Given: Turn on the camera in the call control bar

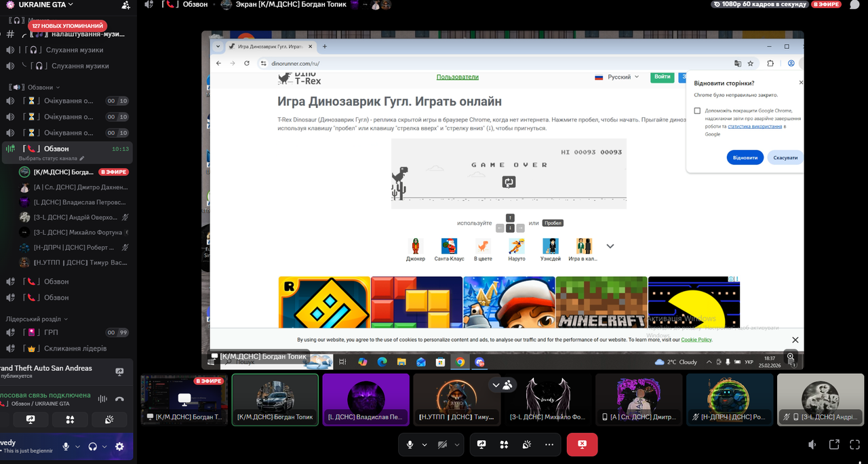Looking at the screenshot, I should (x=443, y=444).
